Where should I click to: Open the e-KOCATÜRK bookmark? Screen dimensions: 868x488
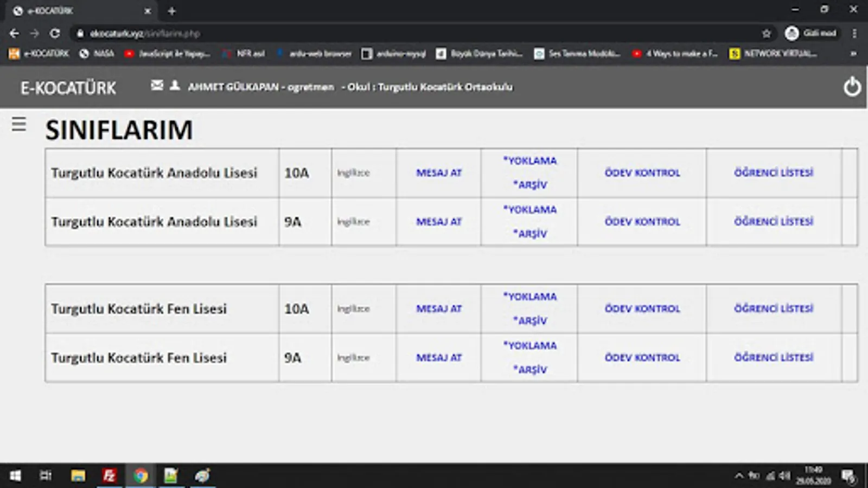pyautogui.click(x=39, y=54)
